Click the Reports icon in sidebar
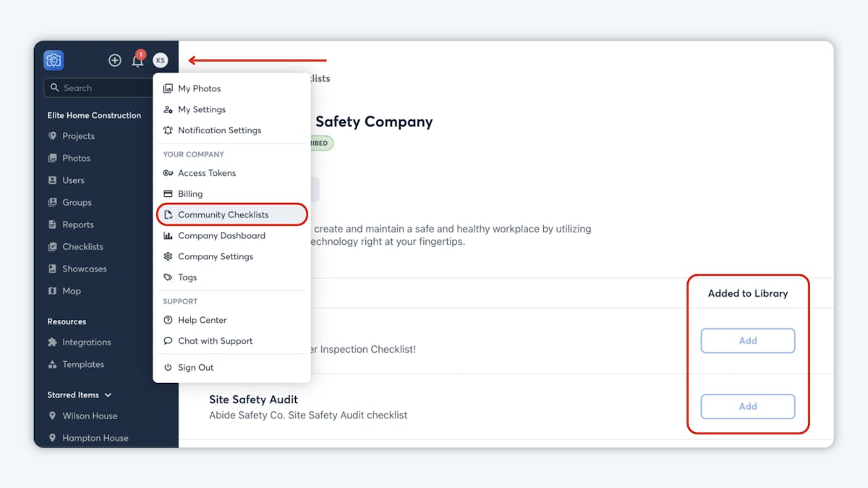Viewport: 868px width, 488px height. point(52,224)
